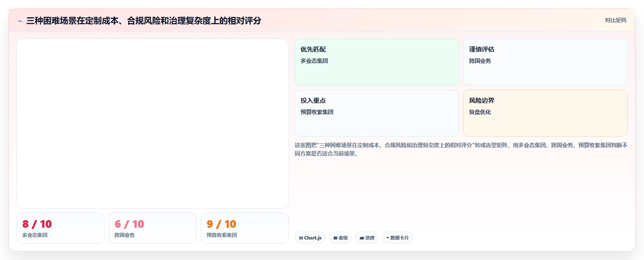The height and width of the screenshot is (260, 644).
Task: Click the 6 / 10 score card
Action: (x=152, y=228)
